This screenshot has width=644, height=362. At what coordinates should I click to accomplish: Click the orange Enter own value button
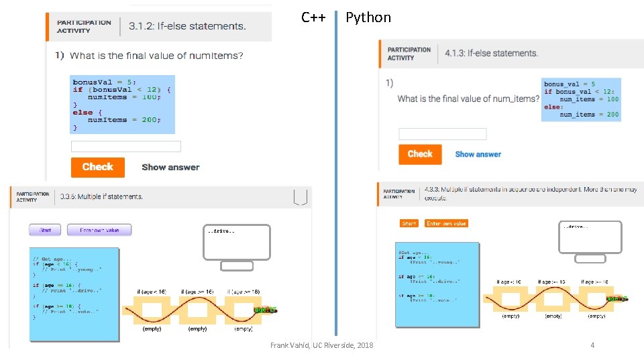pos(446,223)
